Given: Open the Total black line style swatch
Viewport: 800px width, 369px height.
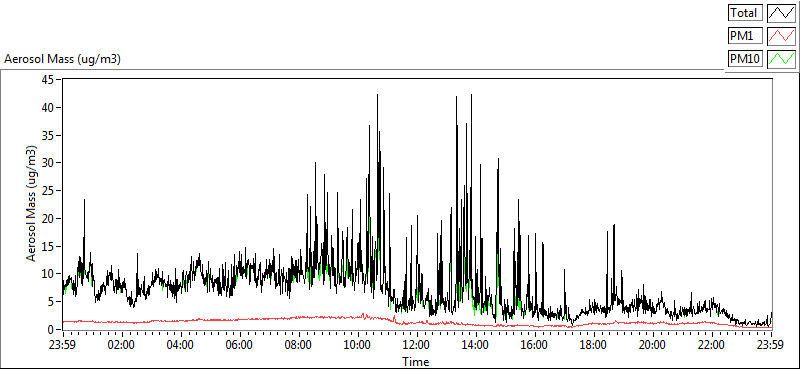Looking at the screenshot, I should (782, 12).
